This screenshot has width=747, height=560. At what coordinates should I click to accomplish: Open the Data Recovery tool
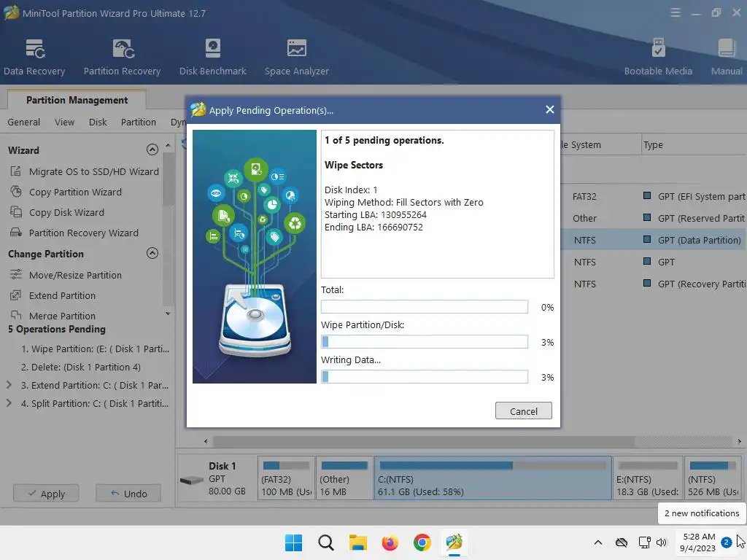pyautogui.click(x=34, y=57)
